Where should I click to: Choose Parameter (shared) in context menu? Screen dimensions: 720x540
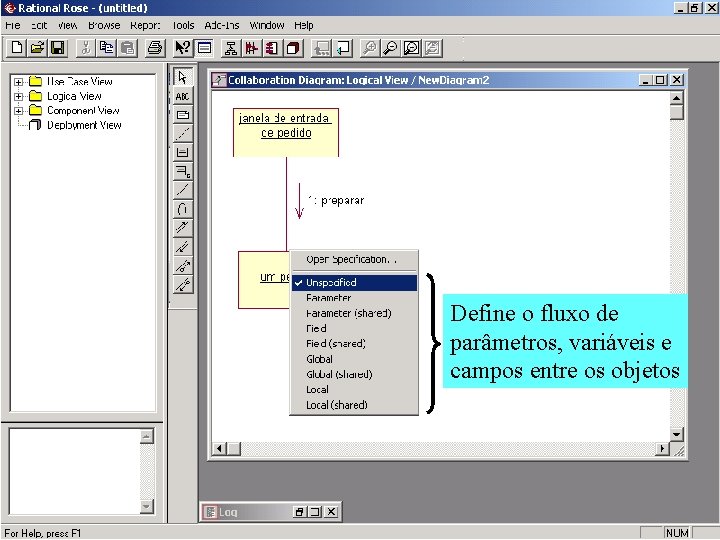tap(354, 313)
